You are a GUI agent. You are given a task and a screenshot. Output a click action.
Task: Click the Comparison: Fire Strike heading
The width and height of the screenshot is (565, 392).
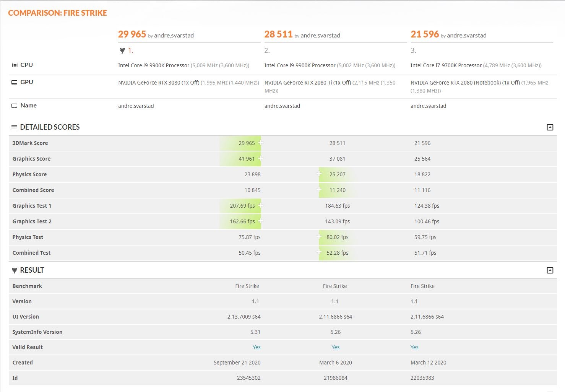pyautogui.click(x=57, y=13)
